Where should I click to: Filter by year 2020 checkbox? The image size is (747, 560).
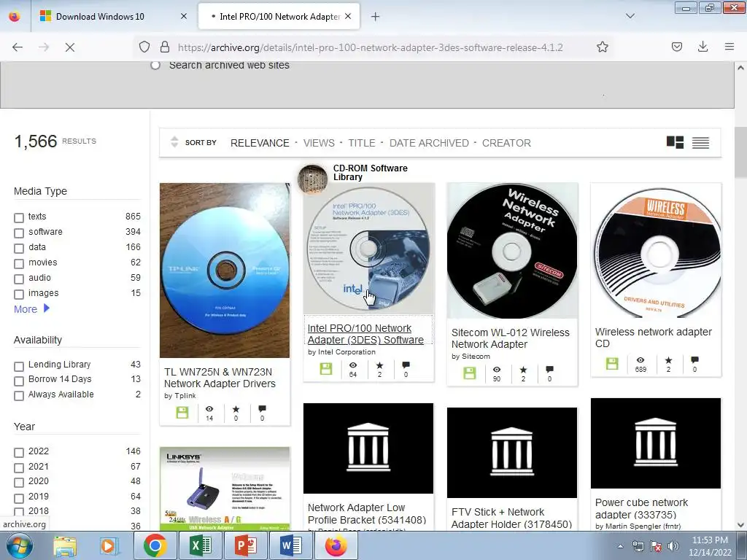[19, 483]
